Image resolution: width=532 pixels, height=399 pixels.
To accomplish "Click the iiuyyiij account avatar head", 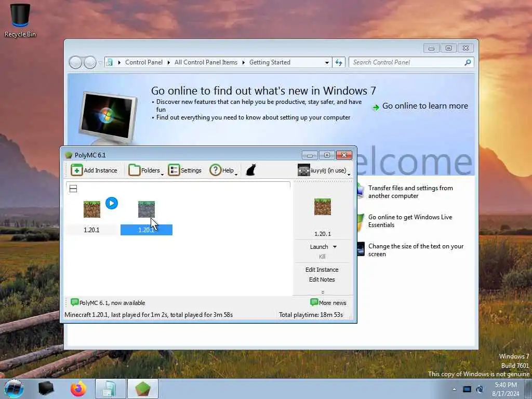I will (x=303, y=170).
